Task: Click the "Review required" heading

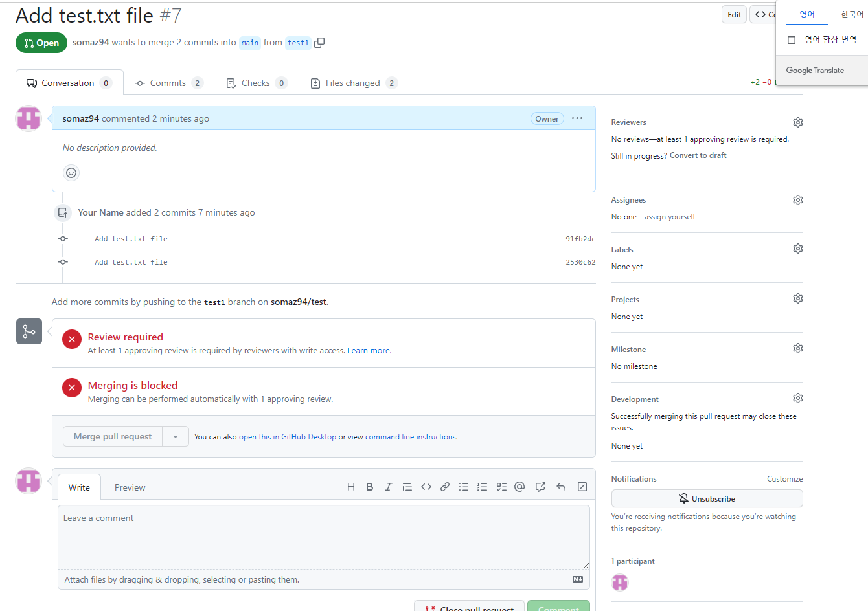Action: (x=126, y=337)
